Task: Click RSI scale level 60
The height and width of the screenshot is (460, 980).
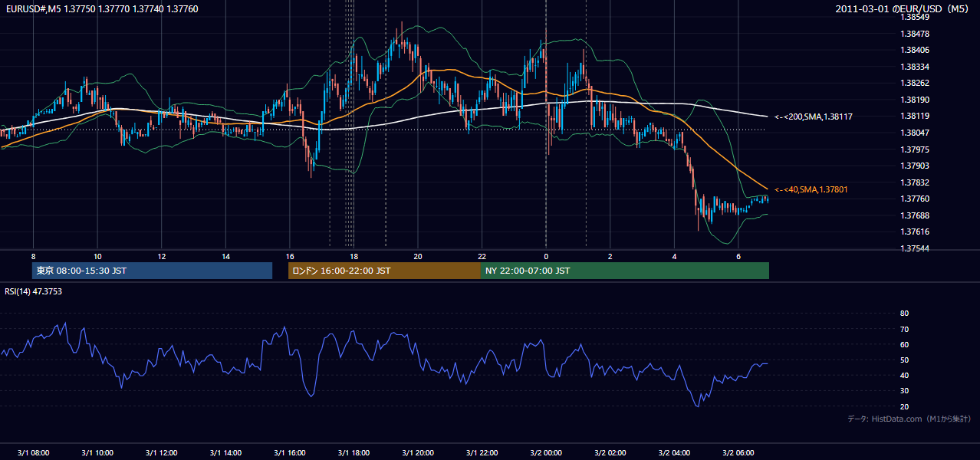Action: [904, 344]
